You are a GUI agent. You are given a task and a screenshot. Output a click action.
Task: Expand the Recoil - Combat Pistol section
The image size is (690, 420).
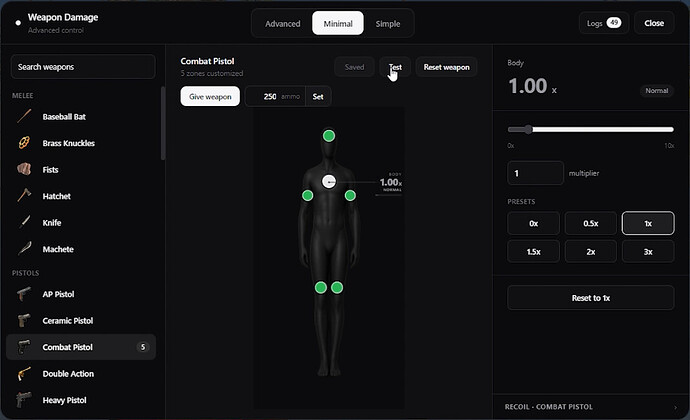click(591, 407)
